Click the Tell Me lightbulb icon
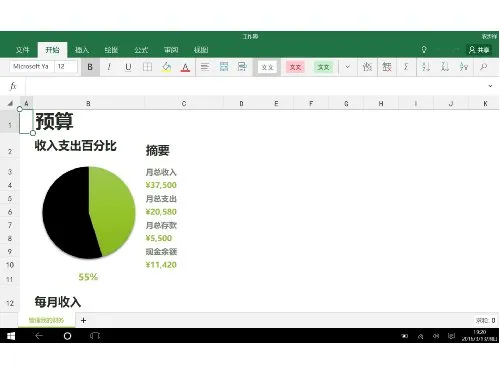500x375 pixels. click(x=424, y=50)
